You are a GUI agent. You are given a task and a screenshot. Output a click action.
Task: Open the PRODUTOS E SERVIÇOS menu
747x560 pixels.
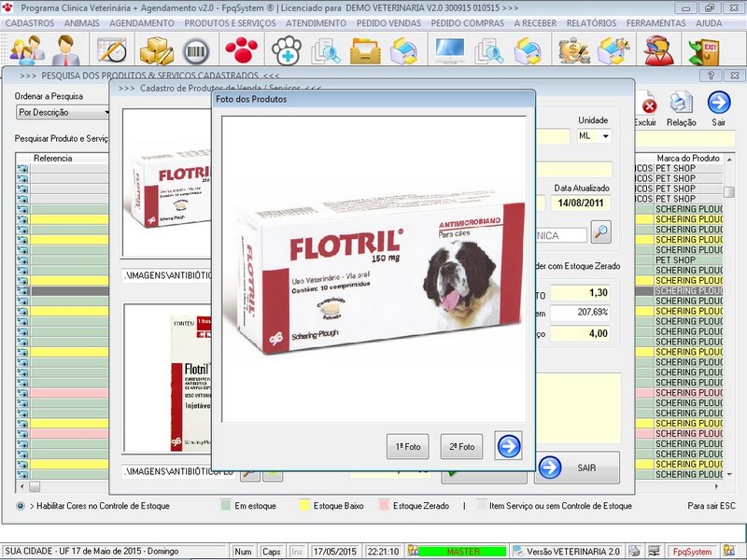(x=230, y=22)
